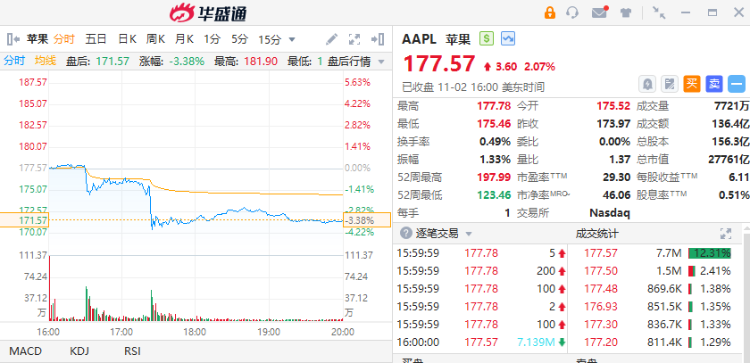Click the 171.57 price marker line
750x363 pixels.
tap(195, 220)
